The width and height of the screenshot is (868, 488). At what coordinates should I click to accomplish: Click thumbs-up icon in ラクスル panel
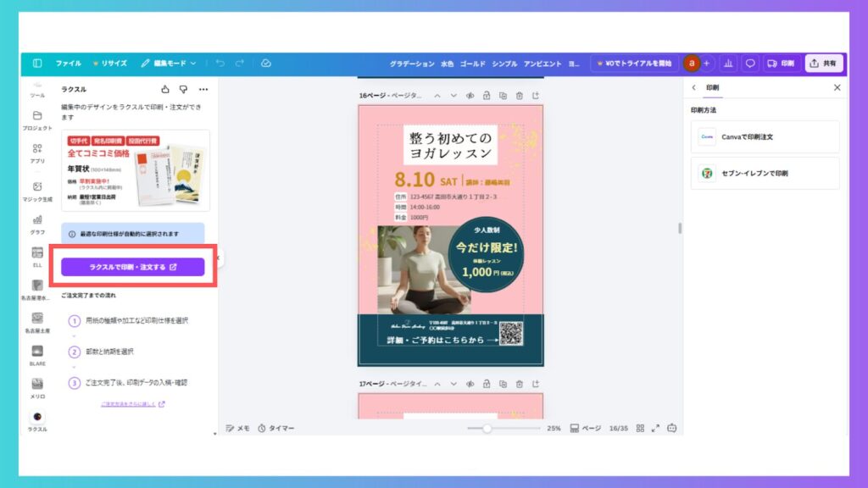(x=165, y=89)
